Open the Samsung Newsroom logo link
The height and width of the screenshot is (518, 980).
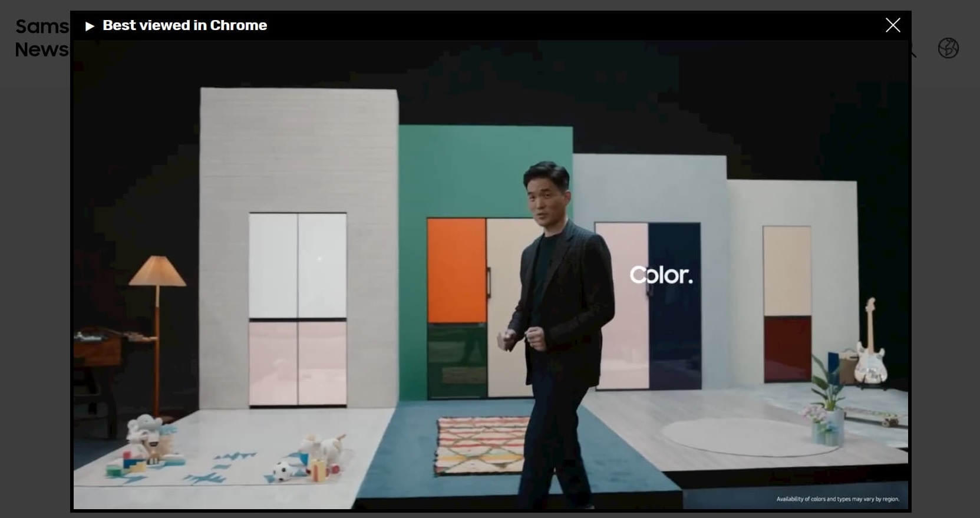[x=41, y=38]
